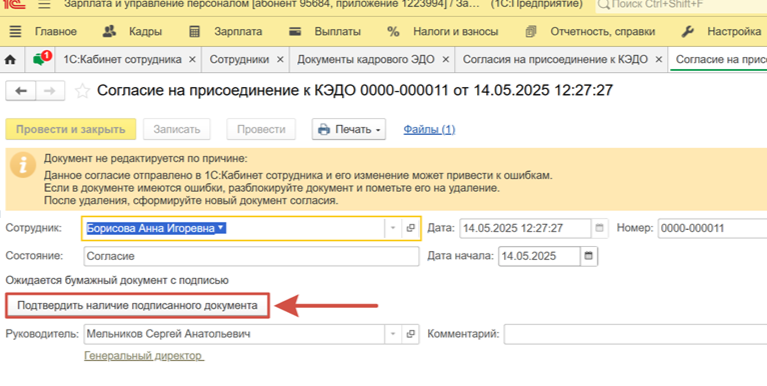767x386 pixels.
Task: Open the functions menu hamburger icon
Action: [x=15, y=32]
